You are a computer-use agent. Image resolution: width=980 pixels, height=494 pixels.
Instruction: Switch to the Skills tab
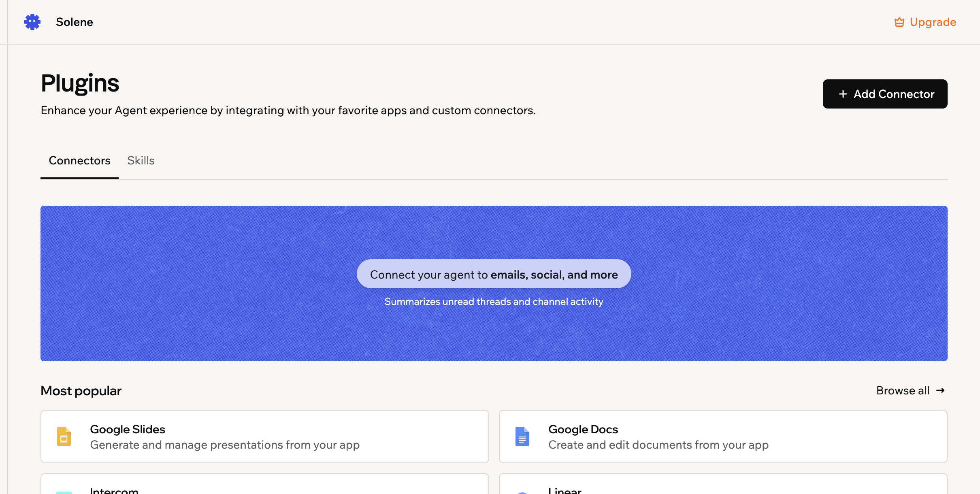(141, 161)
